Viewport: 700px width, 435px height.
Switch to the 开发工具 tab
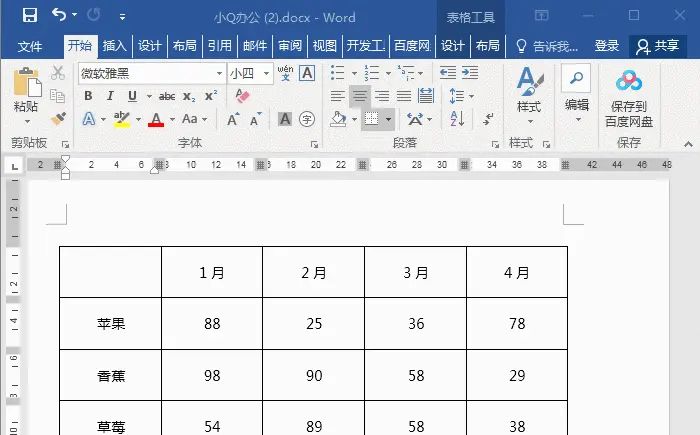coord(366,46)
